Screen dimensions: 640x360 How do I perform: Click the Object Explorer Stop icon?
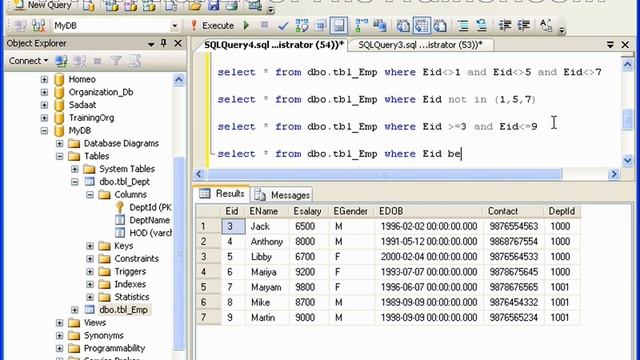click(98, 61)
